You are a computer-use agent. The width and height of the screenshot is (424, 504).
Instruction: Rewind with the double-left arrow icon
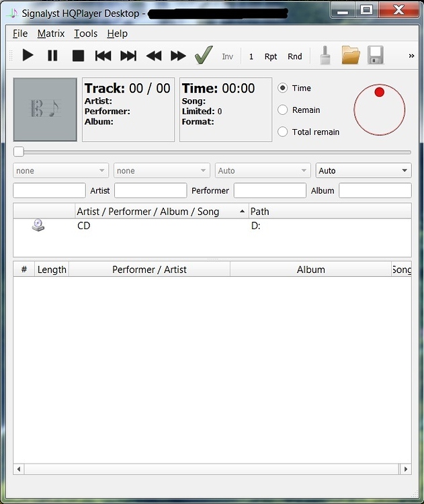tap(154, 56)
